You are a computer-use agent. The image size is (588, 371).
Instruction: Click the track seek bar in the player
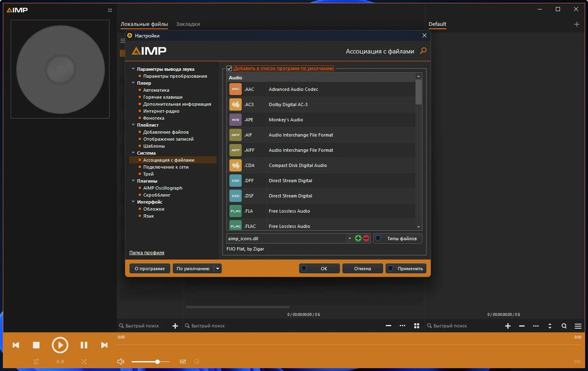[x=350, y=345]
